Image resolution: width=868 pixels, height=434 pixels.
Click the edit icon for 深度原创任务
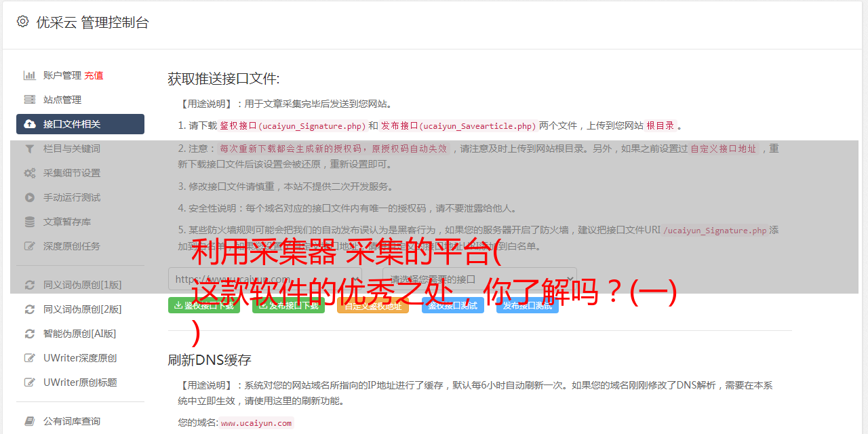tap(30, 246)
